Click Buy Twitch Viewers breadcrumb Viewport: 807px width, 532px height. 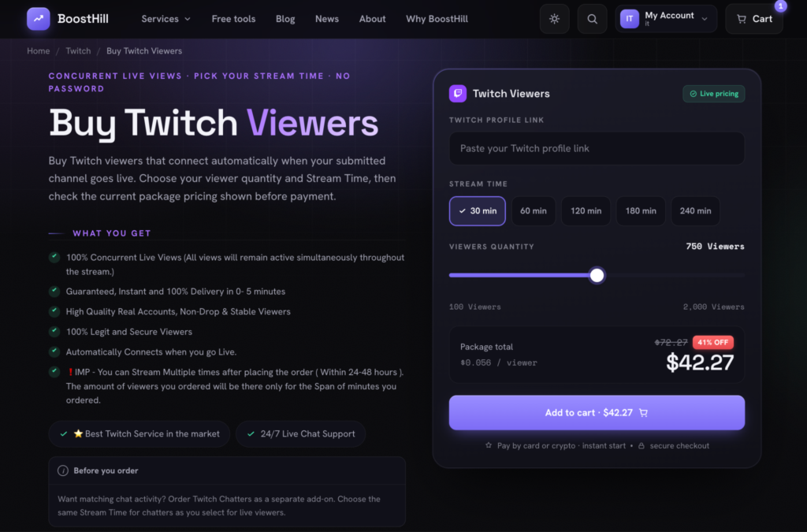[x=144, y=51]
